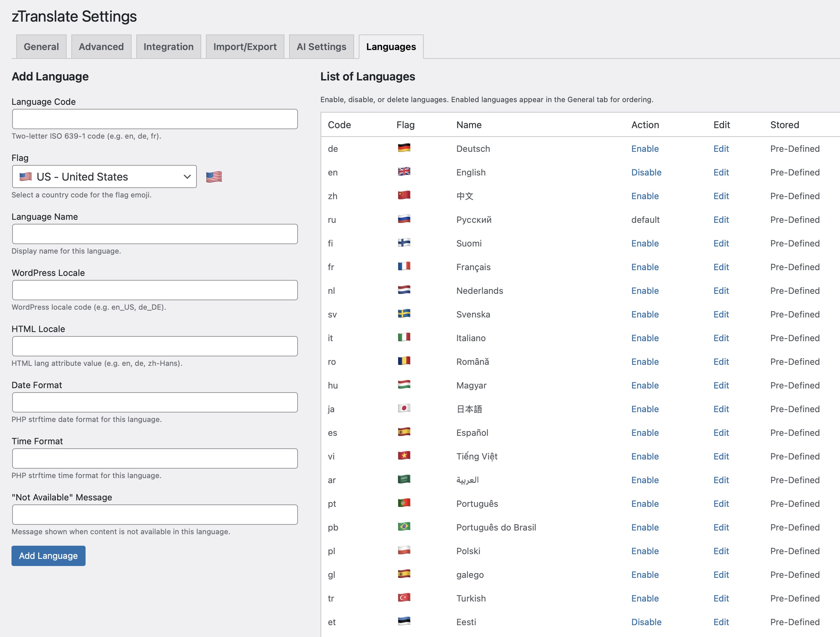Click the Saudi flag in the ar row
The width and height of the screenshot is (840, 637).
tap(404, 479)
